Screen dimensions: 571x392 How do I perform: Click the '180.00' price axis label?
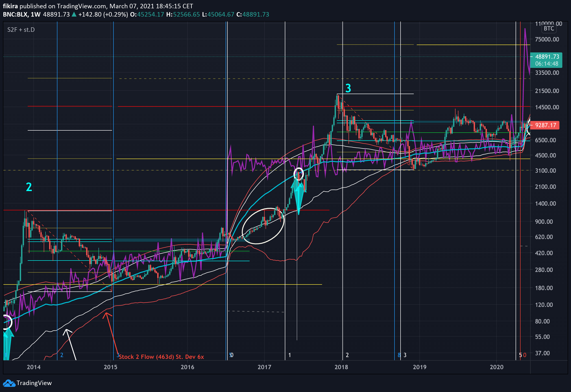point(544,288)
